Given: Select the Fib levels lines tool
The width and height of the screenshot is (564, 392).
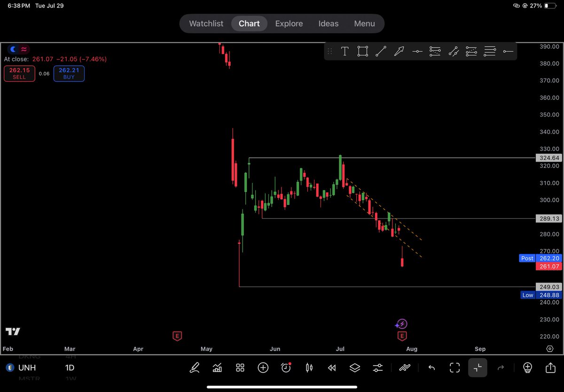Looking at the screenshot, I should tap(490, 51).
